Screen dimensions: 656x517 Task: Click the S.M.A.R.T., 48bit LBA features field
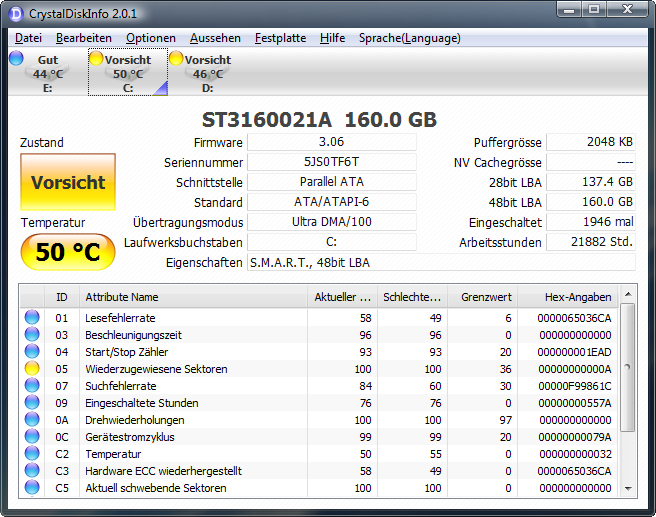click(441, 263)
